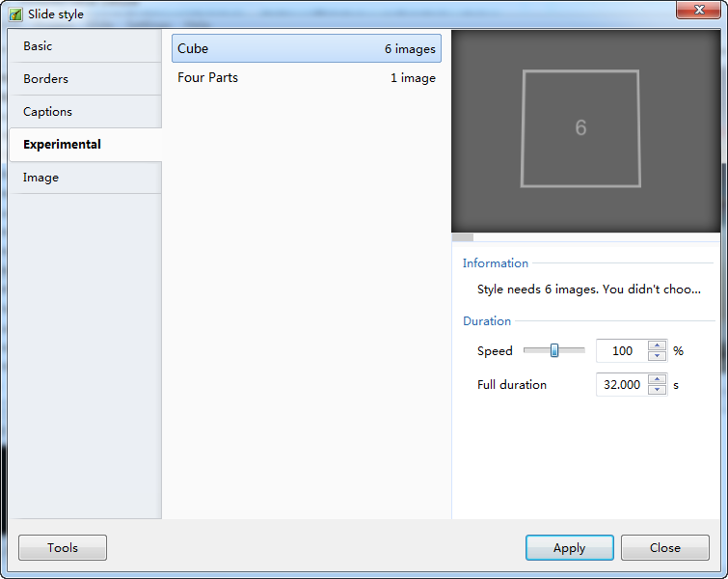Open the Borders styles category
This screenshot has height=579, width=728.
(85, 79)
